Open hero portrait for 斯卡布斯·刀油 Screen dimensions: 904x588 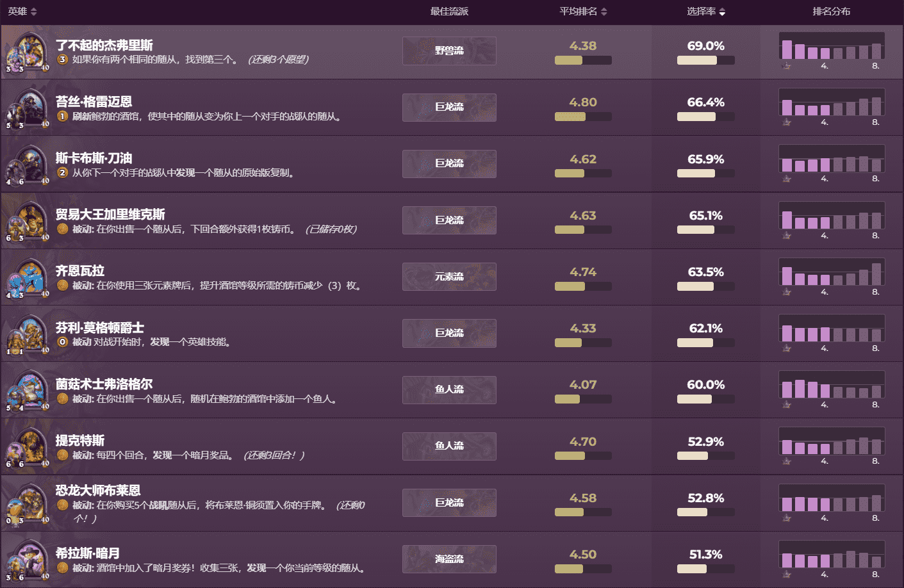[x=28, y=165]
